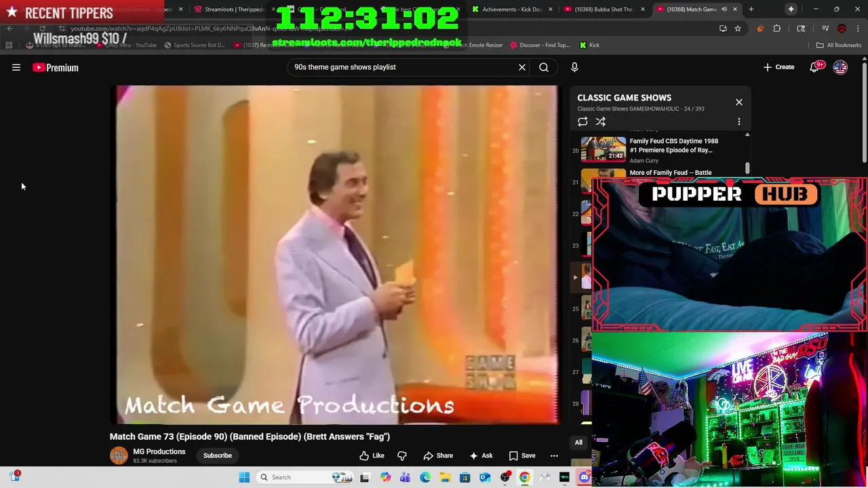Open Chrome side panel icon
This screenshot has height=488, width=868.
click(x=801, y=28)
